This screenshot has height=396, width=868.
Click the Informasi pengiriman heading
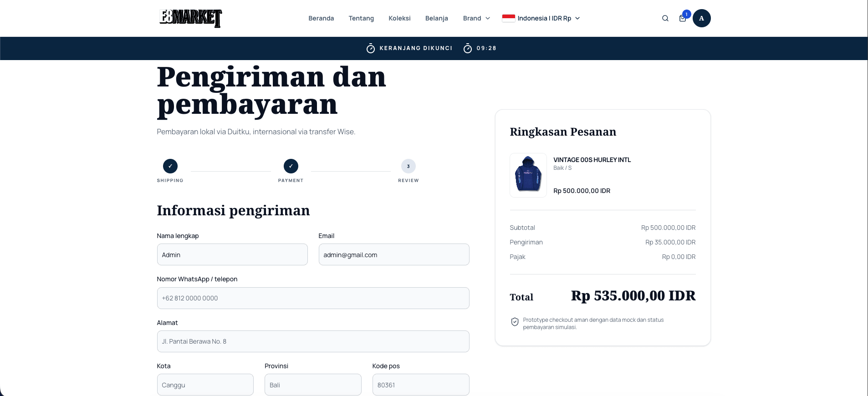click(233, 210)
